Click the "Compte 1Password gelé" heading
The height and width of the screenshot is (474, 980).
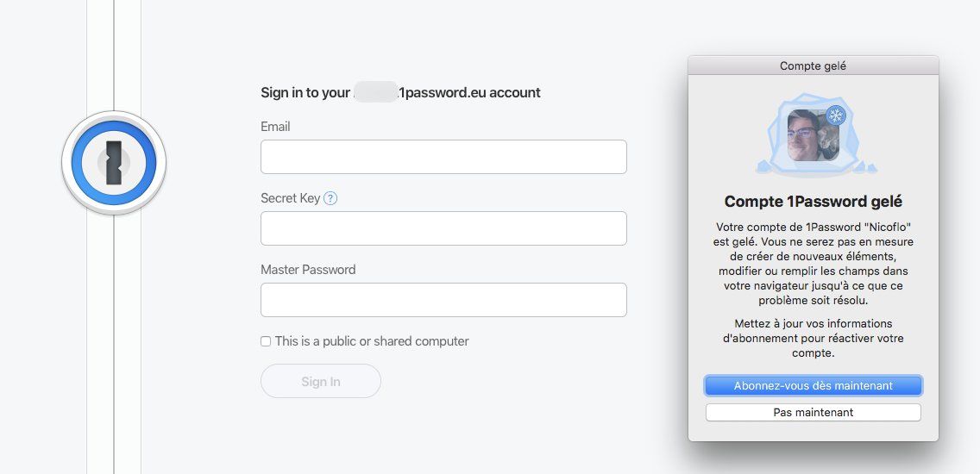[x=813, y=202]
